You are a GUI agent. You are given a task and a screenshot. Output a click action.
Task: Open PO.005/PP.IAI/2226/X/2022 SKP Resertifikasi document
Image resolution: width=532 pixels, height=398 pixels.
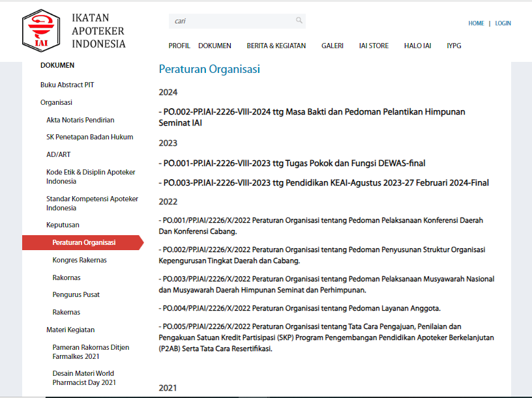[x=327, y=337]
